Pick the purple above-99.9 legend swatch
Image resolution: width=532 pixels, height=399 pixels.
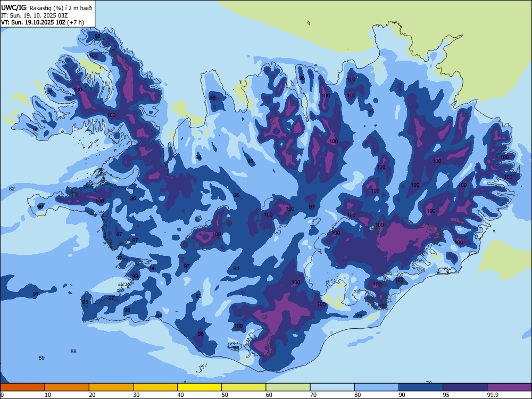click(509, 387)
